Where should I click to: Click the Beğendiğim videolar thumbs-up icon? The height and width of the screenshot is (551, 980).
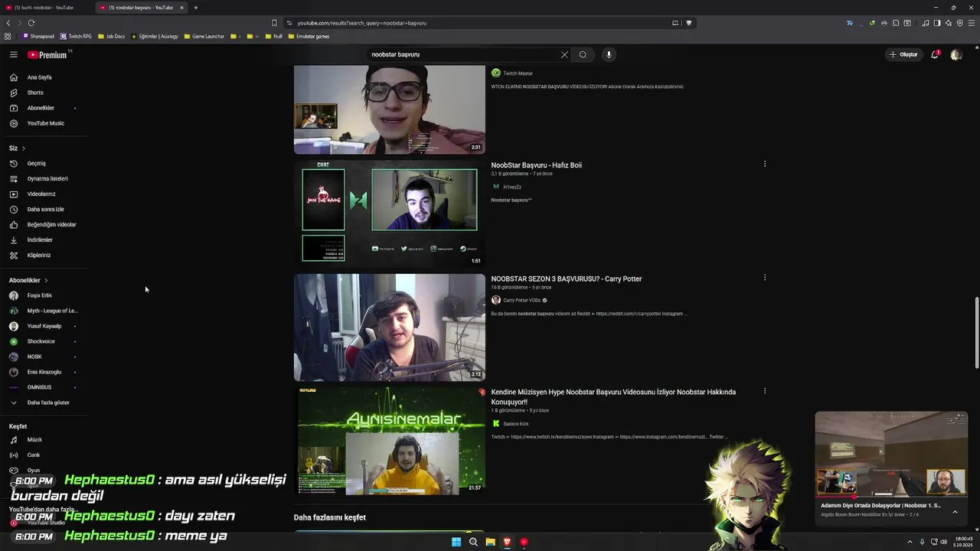(x=13, y=224)
